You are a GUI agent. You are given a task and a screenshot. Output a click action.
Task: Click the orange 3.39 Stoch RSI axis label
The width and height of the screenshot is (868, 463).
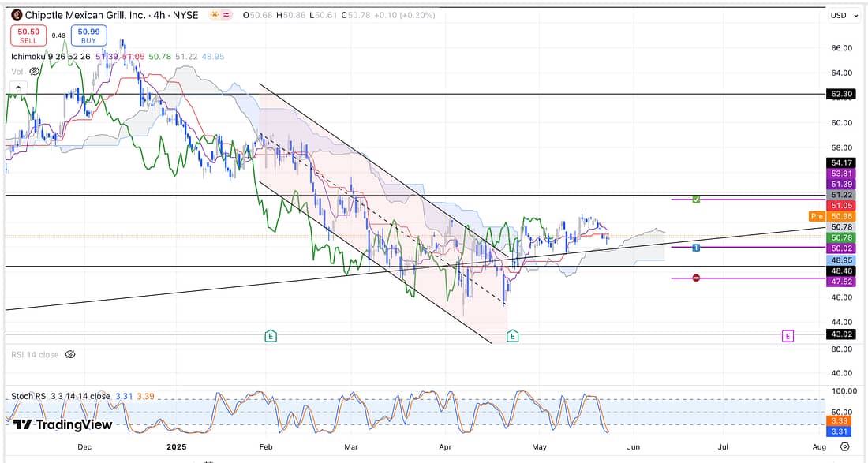click(840, 421)
